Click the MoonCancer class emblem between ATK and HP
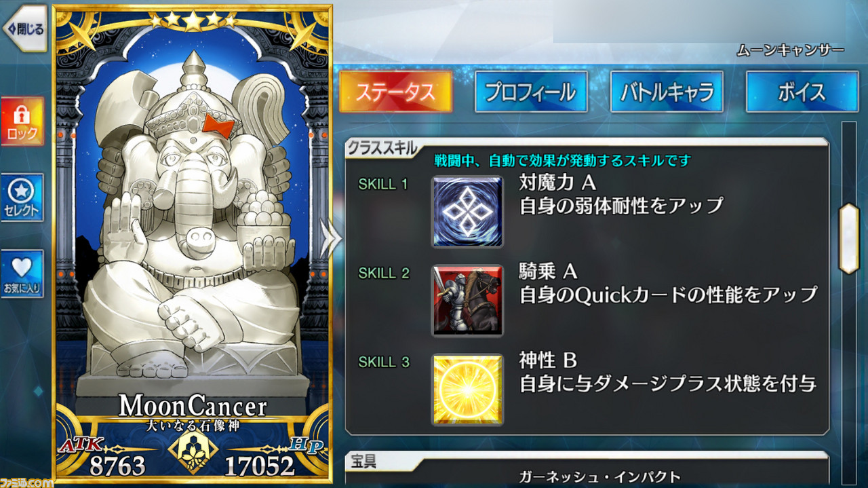This screenshot has height=488, width=868. coord(193,453)
